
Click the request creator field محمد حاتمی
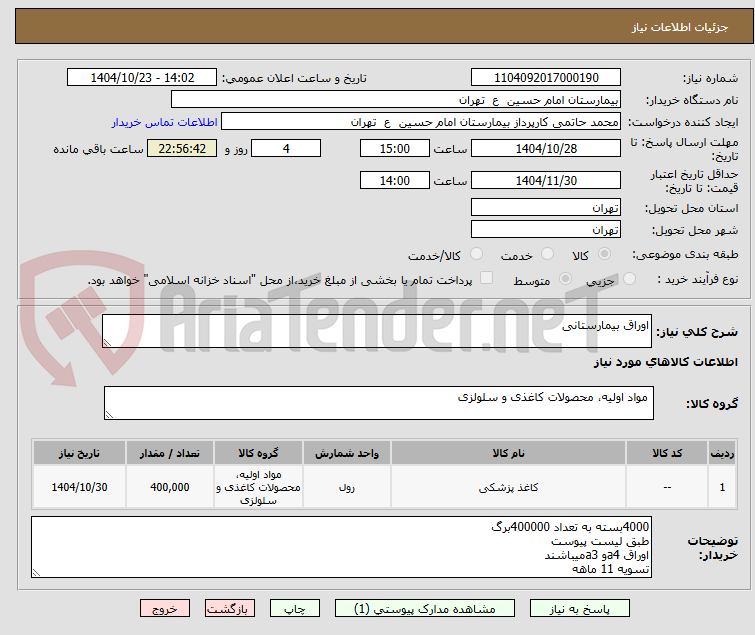pos(421,122)
